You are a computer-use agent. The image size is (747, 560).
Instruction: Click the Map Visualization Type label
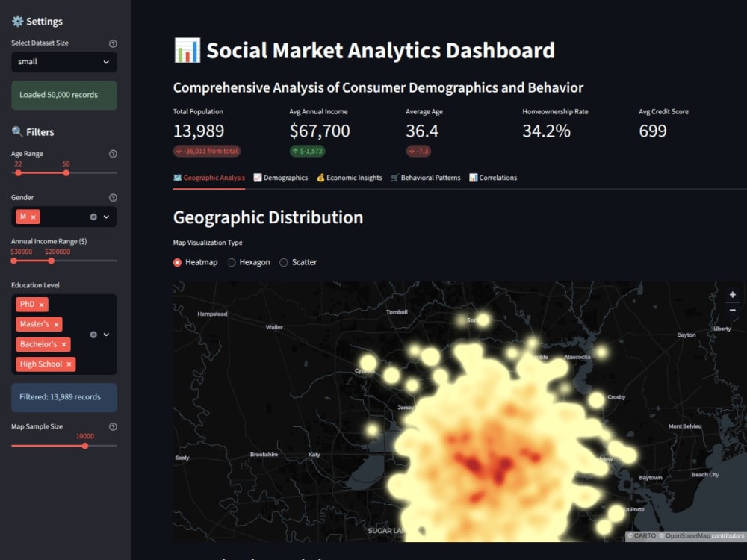[208, 243]
